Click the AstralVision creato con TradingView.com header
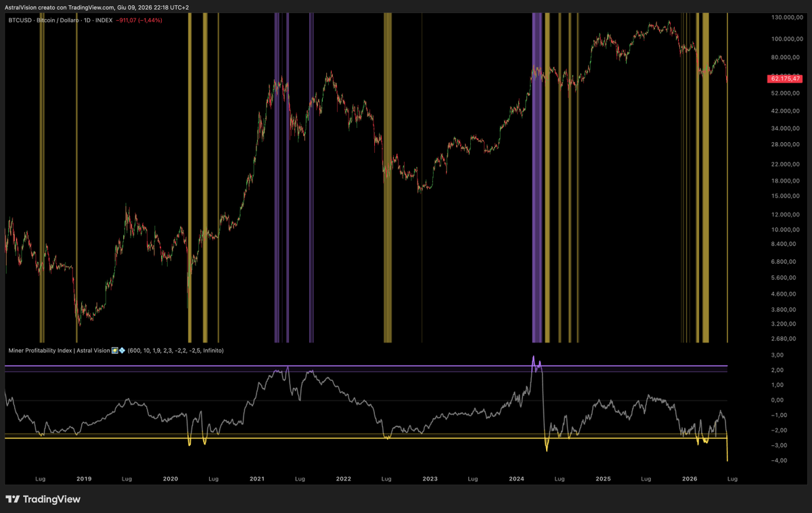The width and height of the screenshot is (812, 513). [60, 7]
